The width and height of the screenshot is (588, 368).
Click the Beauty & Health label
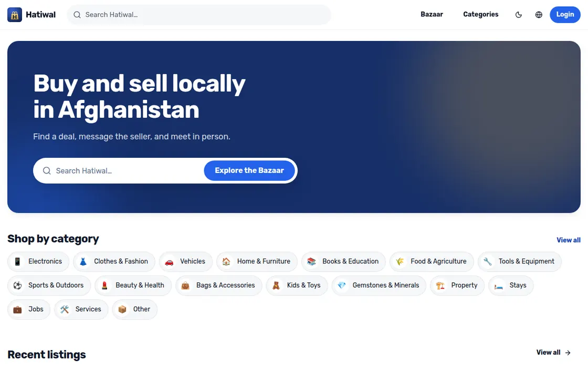[x=140, y=285]
